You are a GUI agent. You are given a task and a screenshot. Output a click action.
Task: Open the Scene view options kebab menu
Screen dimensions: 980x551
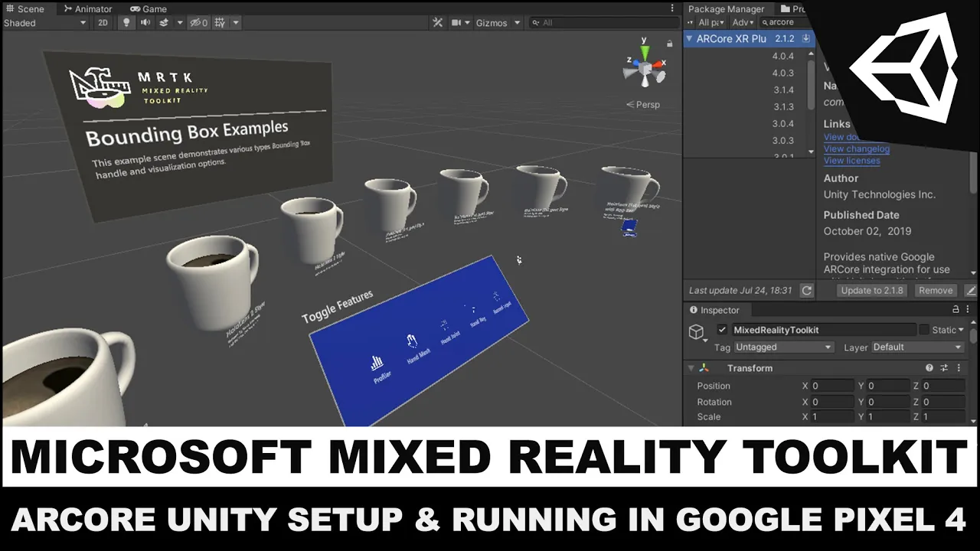(674, 9)
